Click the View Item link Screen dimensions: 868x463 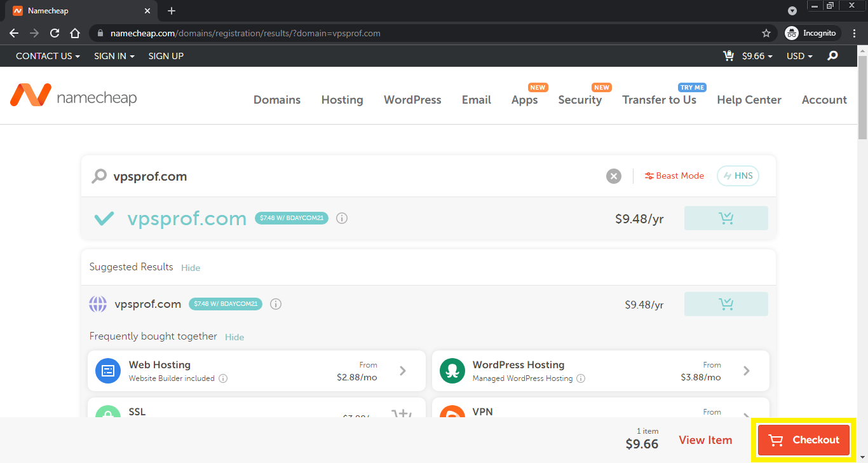pyautogui.click(x=705, y=440)
